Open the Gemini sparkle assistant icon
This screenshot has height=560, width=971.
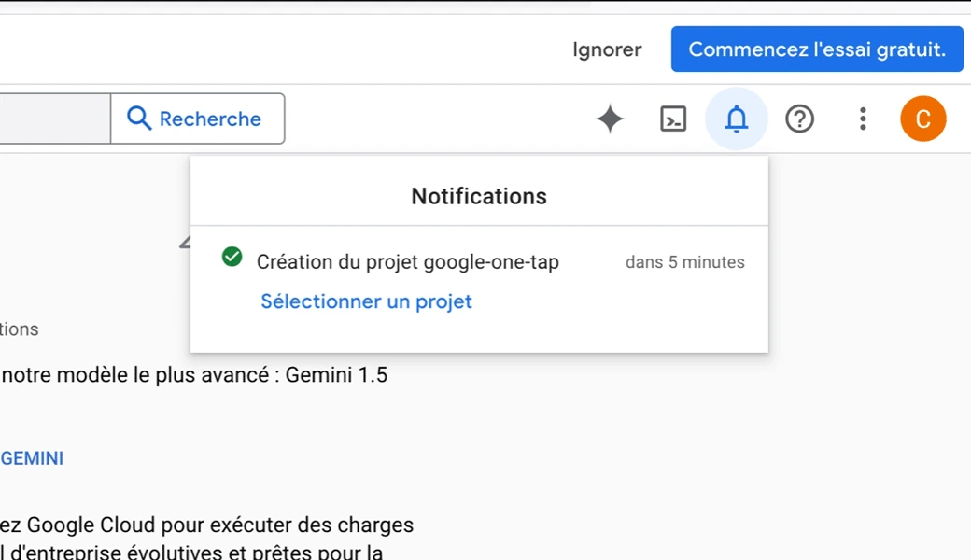point(610,119)
